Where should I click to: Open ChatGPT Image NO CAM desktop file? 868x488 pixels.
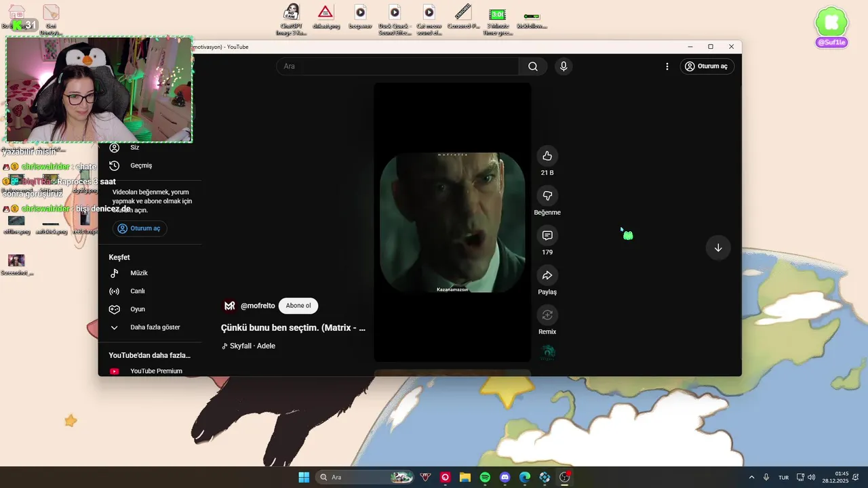(292, 19)
